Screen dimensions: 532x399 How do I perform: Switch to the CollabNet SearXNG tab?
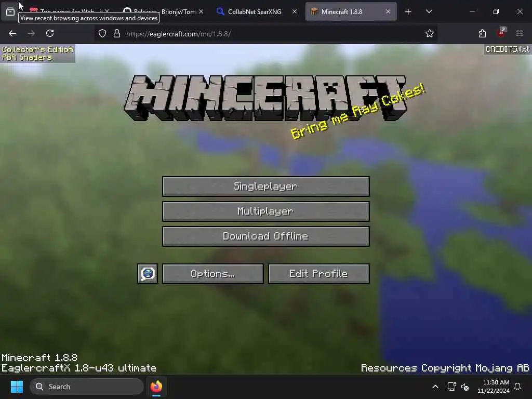point(255,11)
